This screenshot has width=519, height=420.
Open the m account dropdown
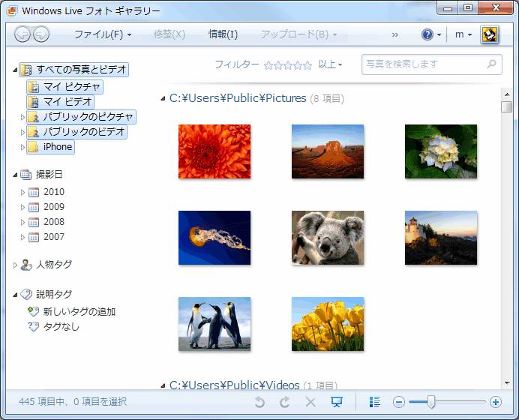463,34
